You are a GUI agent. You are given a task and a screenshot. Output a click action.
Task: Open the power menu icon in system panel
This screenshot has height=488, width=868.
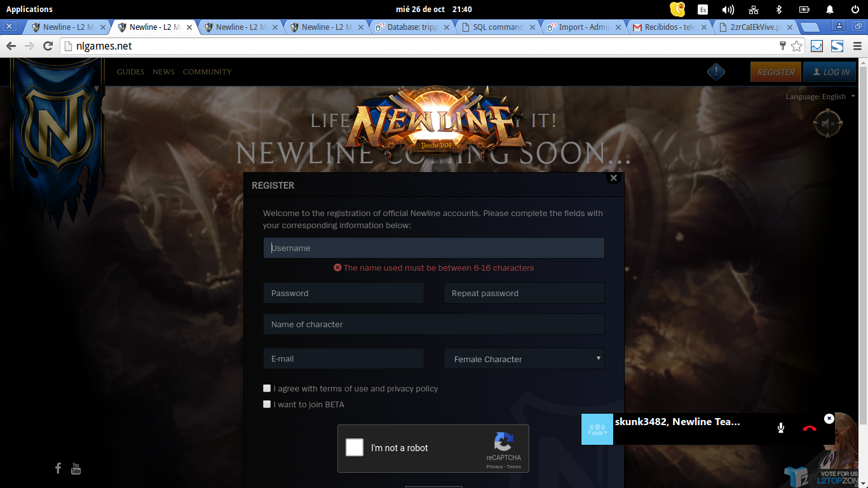tap(855, 10)
